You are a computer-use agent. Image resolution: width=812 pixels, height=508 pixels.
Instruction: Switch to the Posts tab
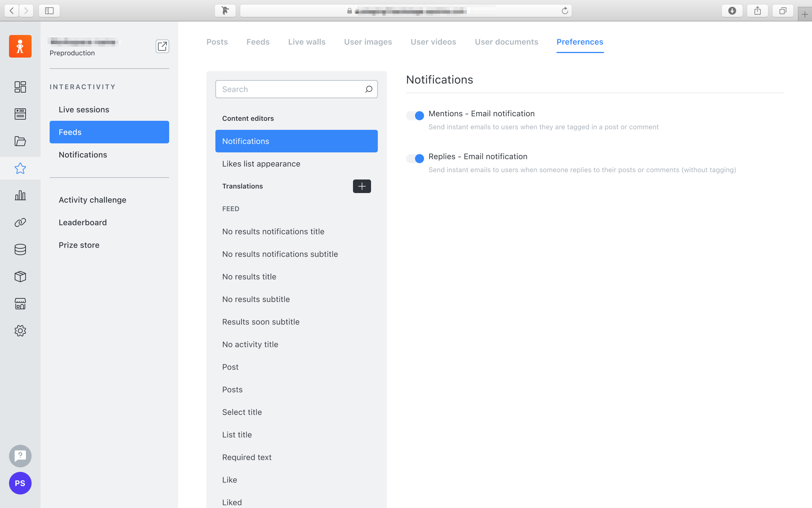click(x=217, y=42)
